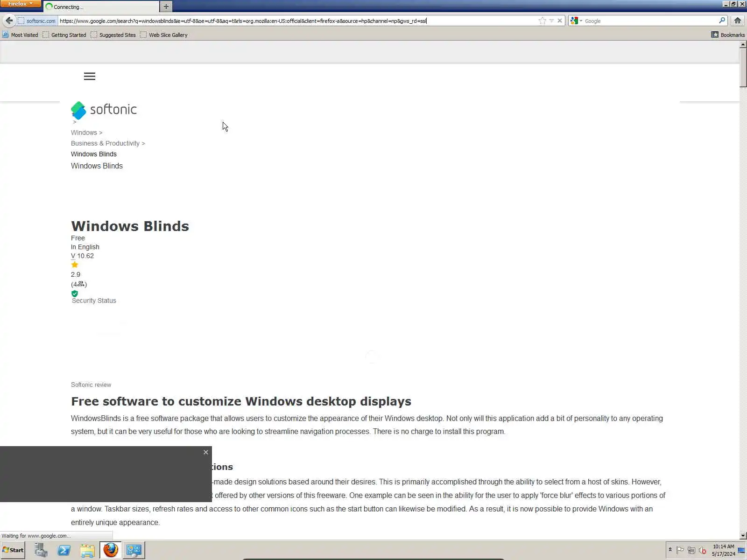Open the control panel taskbar icon

coord(134,550)
